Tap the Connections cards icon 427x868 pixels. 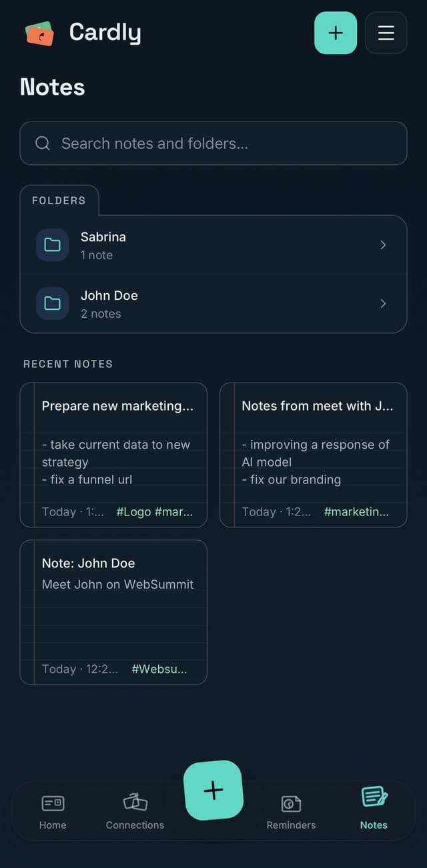[x=135, y=803]
